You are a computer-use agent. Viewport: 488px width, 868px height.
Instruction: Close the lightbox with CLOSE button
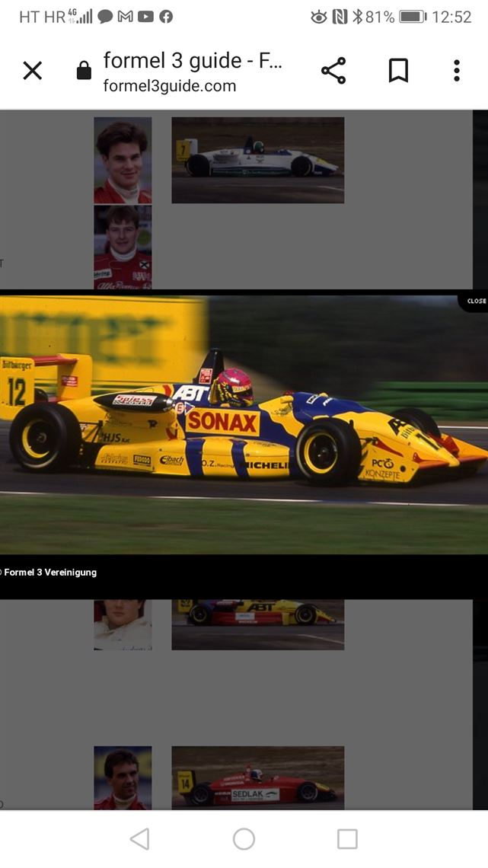(476, 302)
